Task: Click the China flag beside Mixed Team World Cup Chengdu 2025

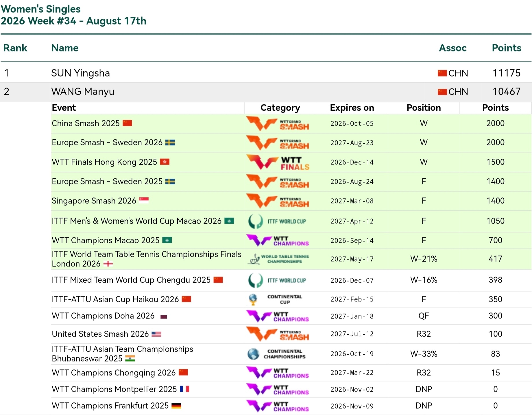Action: (218, 280)
